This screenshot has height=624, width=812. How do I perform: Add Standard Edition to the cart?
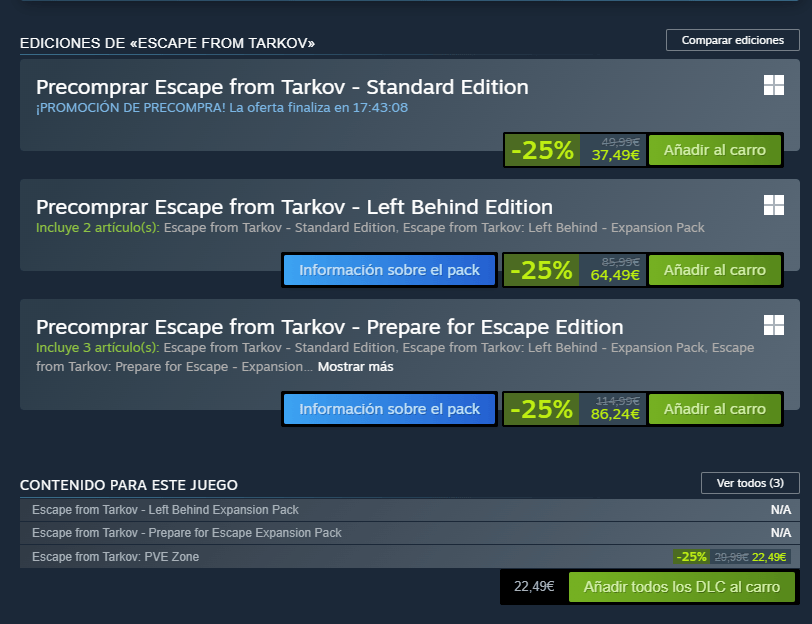pyautogui.click(x=715, y=149)
